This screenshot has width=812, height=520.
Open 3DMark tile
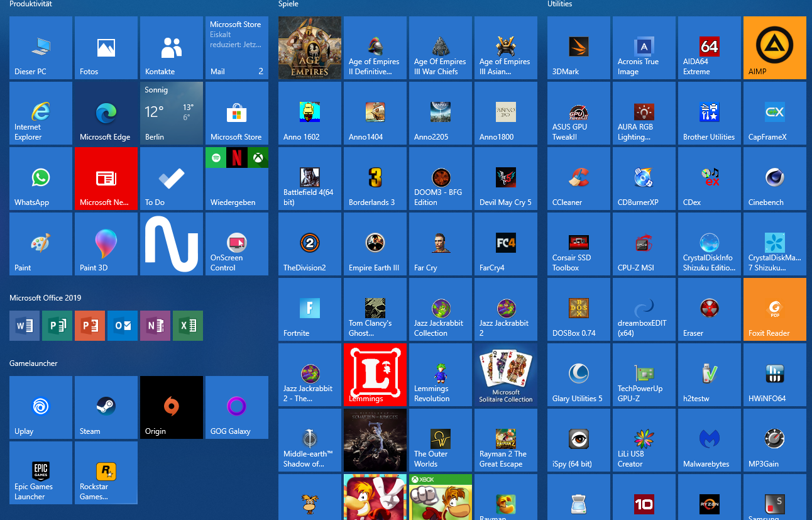[x=579, y=48]
